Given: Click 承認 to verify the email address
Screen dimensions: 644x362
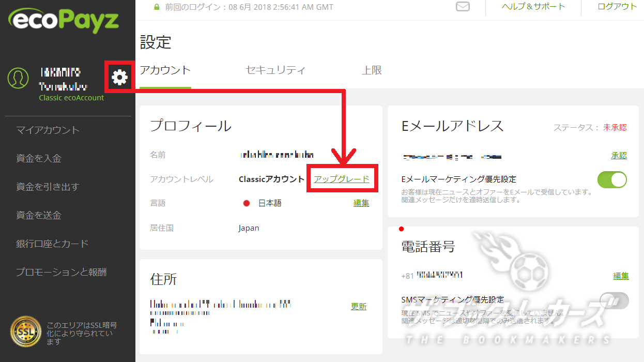Looking at the screenshot, I should click(619, 155).
